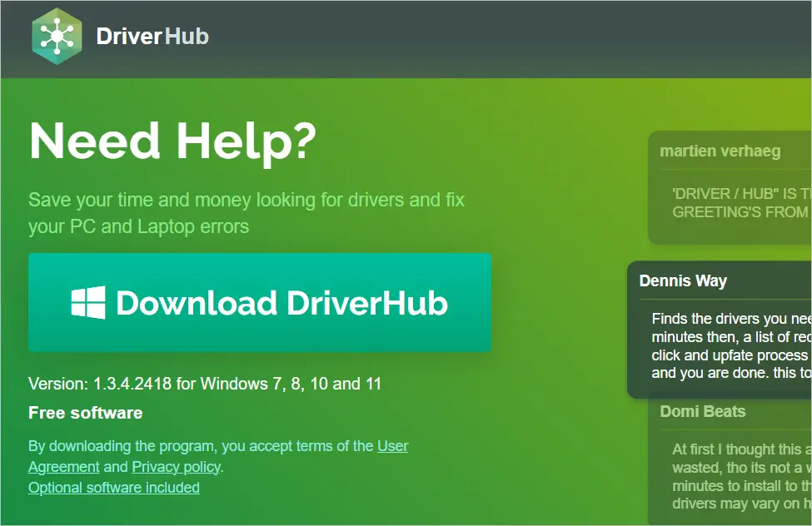The height and width of the screenshot is (526, 812).
Task: Click the 'At first I thought this' review text
Action: [x=741, y=476]
